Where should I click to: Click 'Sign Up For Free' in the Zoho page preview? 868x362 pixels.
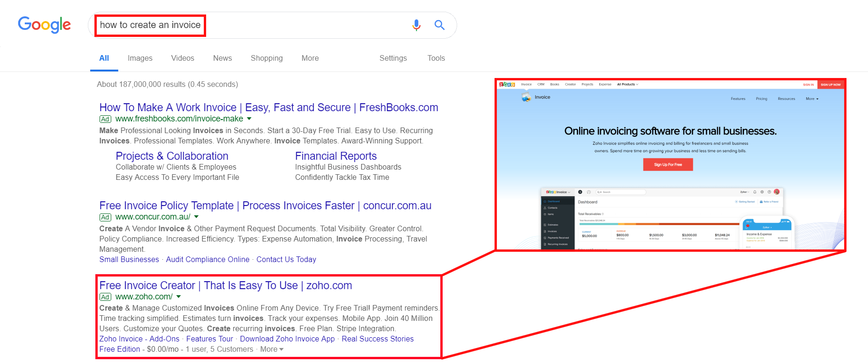coord(668,164)
